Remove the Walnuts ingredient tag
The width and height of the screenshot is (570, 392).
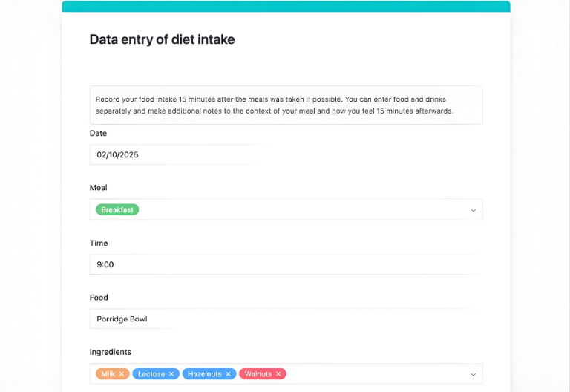[x=278, y=374]
